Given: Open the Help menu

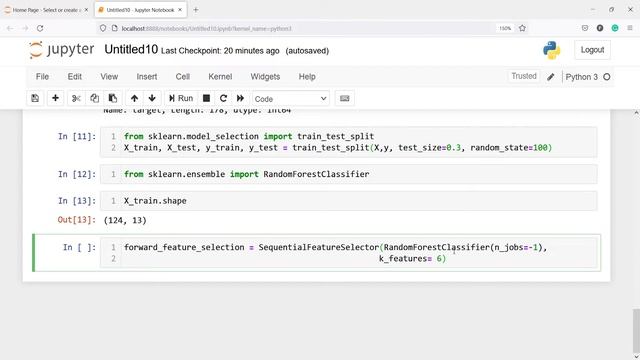Looking at the screenshot, I should click(307, 77).
